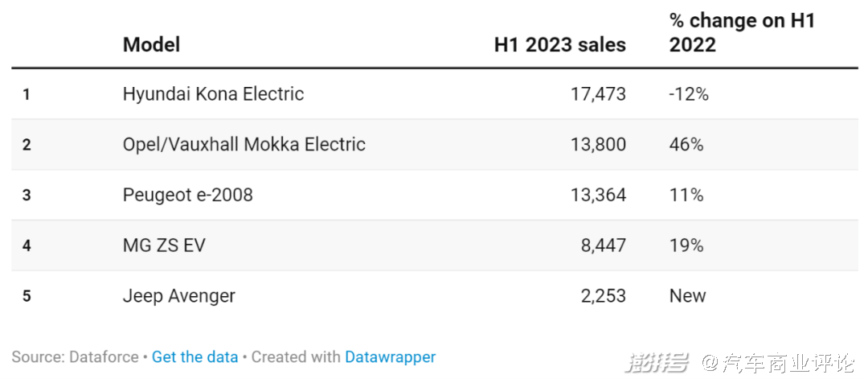Screen dimensions: 868x379
Task: Click the 澎湃号 watermark logo
Action: [x=659, y=364]
